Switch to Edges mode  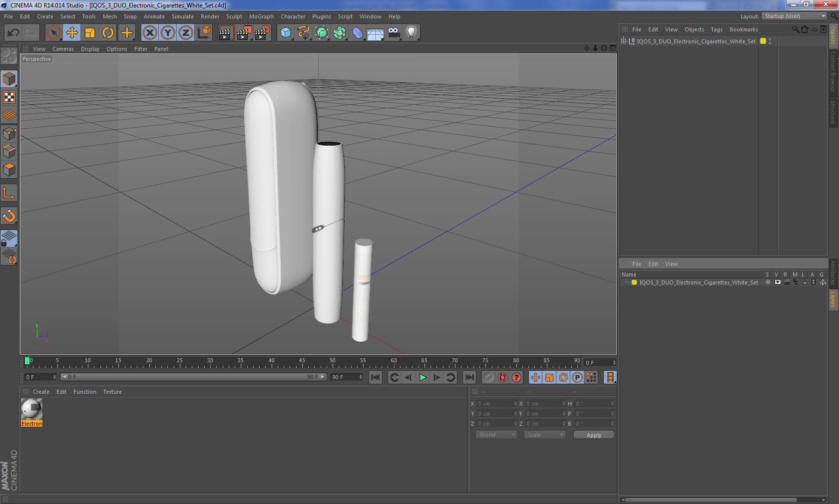point(9,152)
